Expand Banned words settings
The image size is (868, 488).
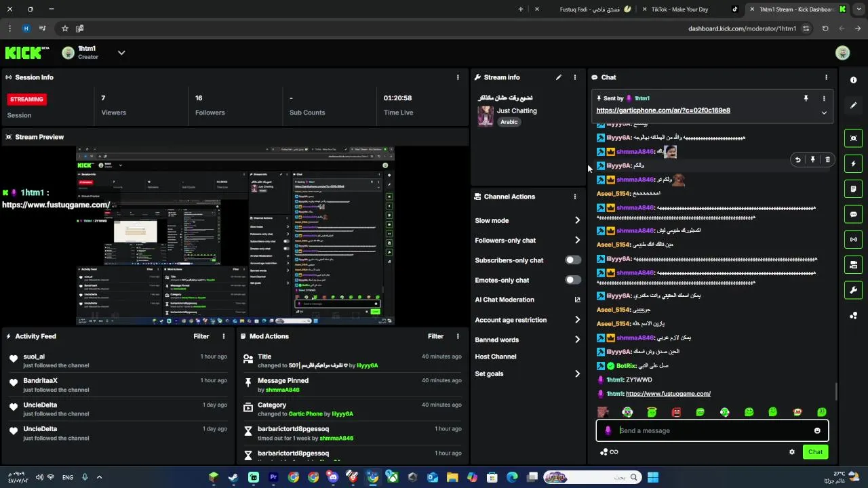[x=578, y=340]
